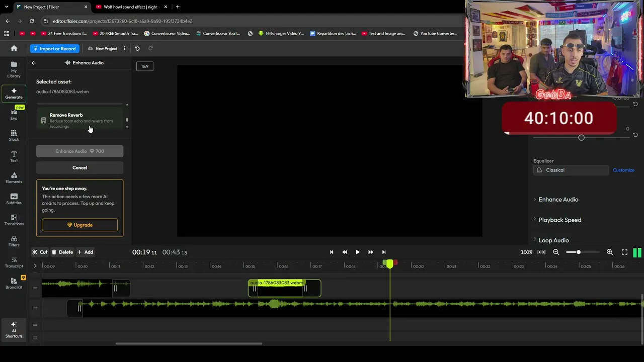This screenshot has width=644, height=362.
Task: Open the Equalizer preset dropdown showing Classical
Action: [x=571, y=170]
